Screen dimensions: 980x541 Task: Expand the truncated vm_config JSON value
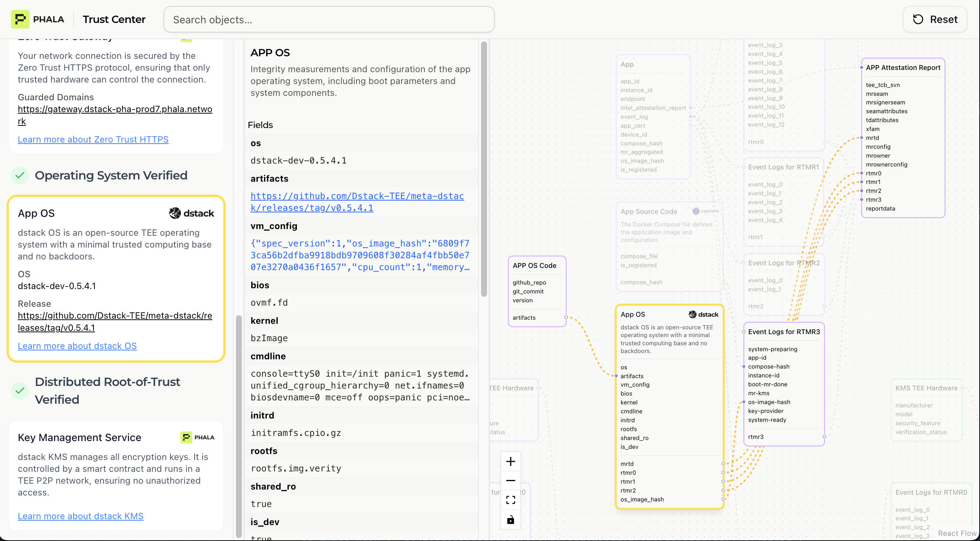click(x=360, y=255)
